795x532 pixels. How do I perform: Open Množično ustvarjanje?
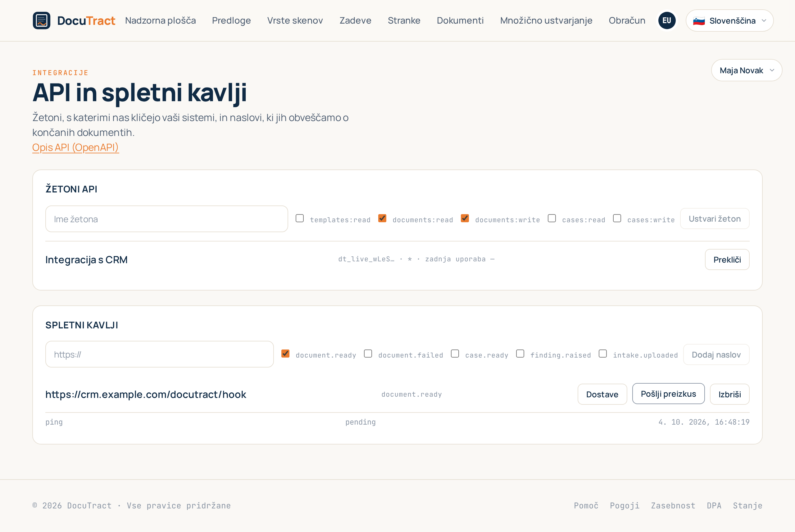[x=546, y=20]
